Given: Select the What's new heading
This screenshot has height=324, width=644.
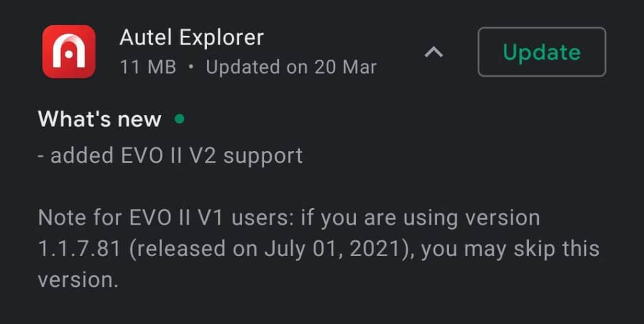Looking at the screenshot, I should pyautogui.click(x=99, y=119).
